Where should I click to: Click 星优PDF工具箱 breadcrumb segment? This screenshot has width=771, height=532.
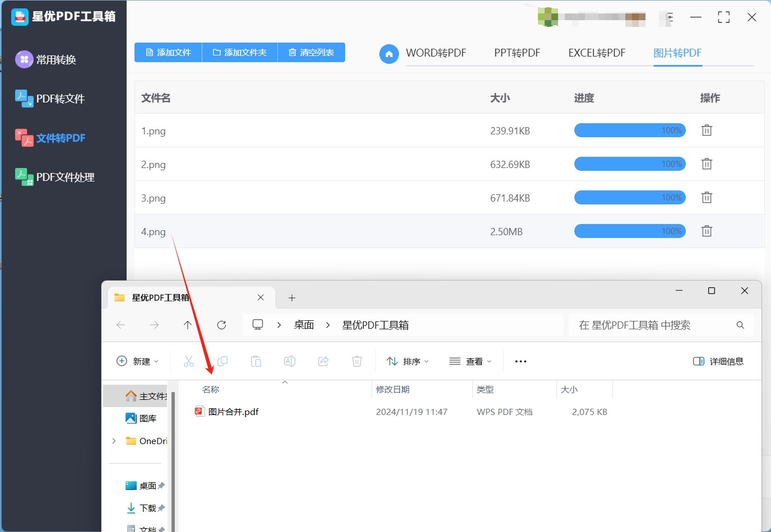click(x=375, y=325)
